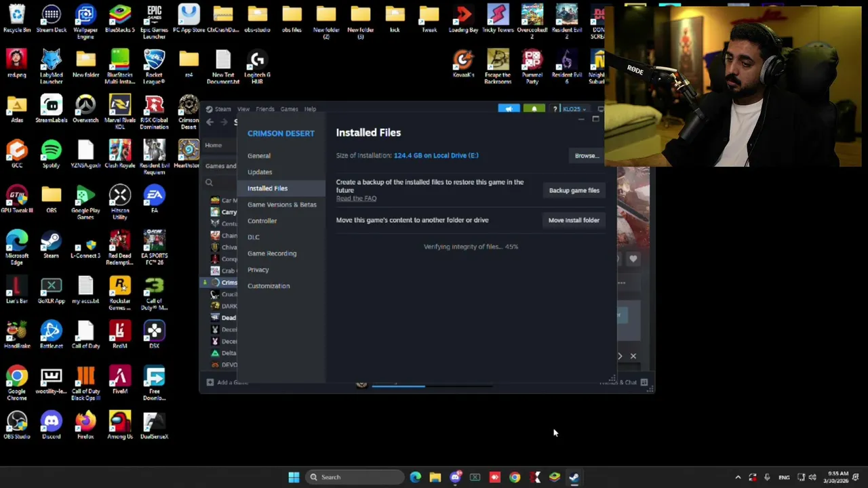The image size is (868, 488).
Task: Open the Controller settings tab
Action: 281,221
